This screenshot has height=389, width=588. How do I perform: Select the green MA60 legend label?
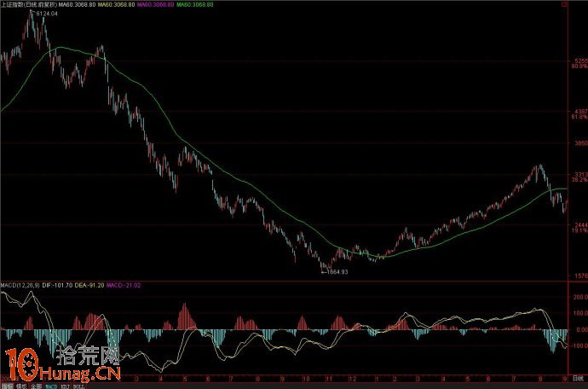195,4
